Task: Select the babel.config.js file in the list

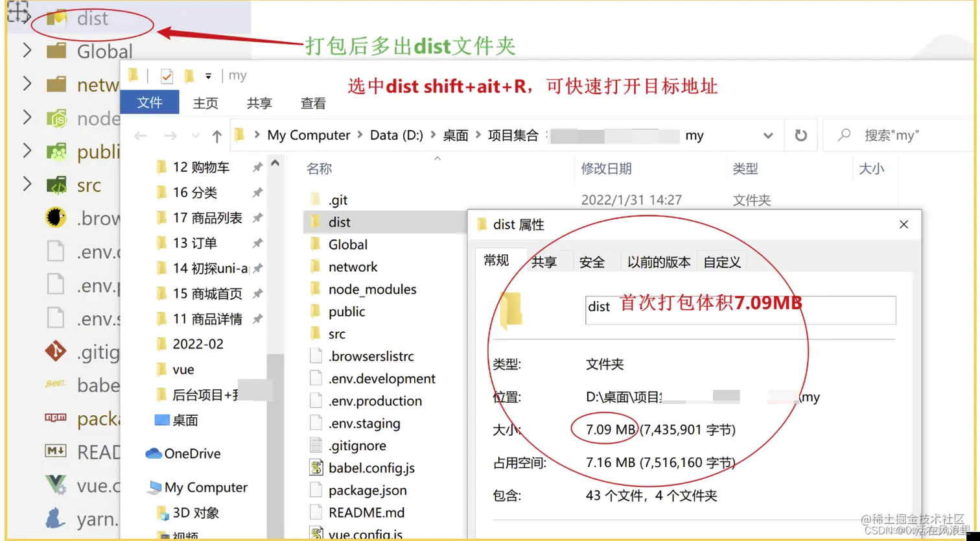Action: coord(371,468)
